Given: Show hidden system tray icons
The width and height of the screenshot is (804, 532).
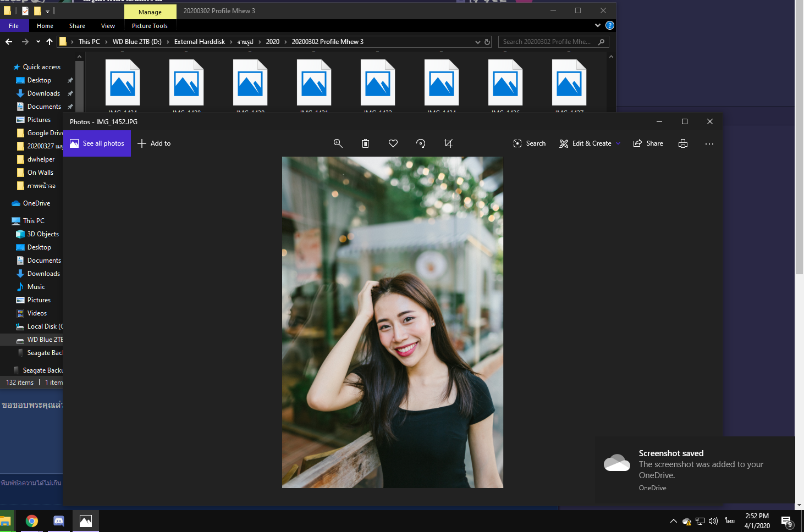Looking at the screenshot, I should (x=673, y=521).
